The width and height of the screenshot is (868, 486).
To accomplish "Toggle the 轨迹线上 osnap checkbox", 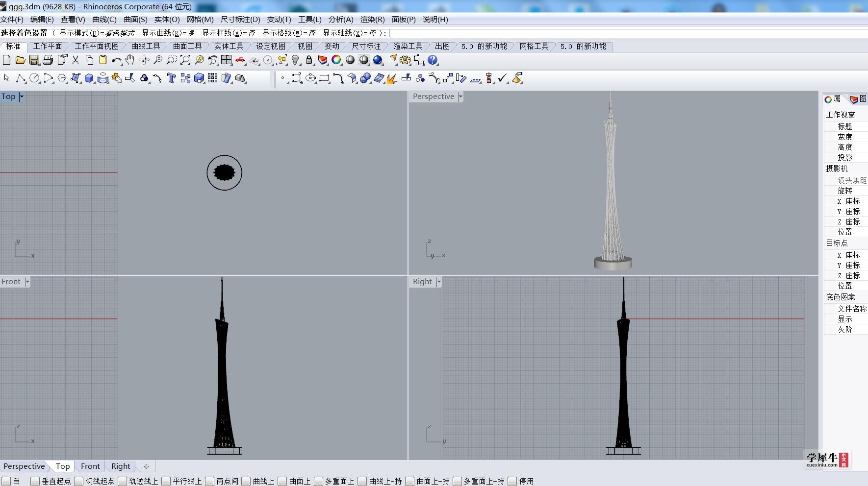I will pos(123,481).
